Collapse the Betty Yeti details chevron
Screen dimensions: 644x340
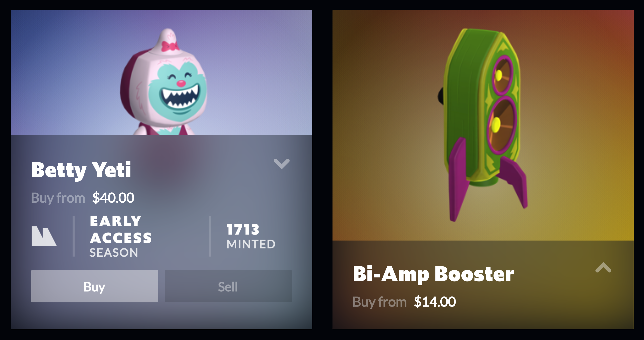282,164
